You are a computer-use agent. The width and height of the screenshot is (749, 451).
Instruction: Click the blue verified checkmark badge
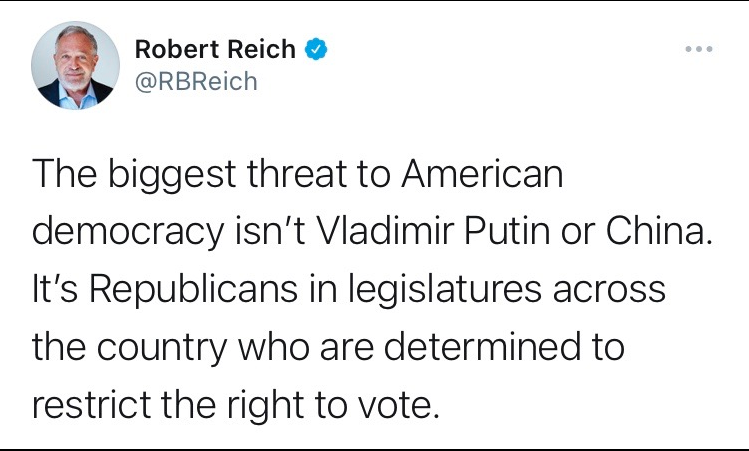(x=317, y=47)
